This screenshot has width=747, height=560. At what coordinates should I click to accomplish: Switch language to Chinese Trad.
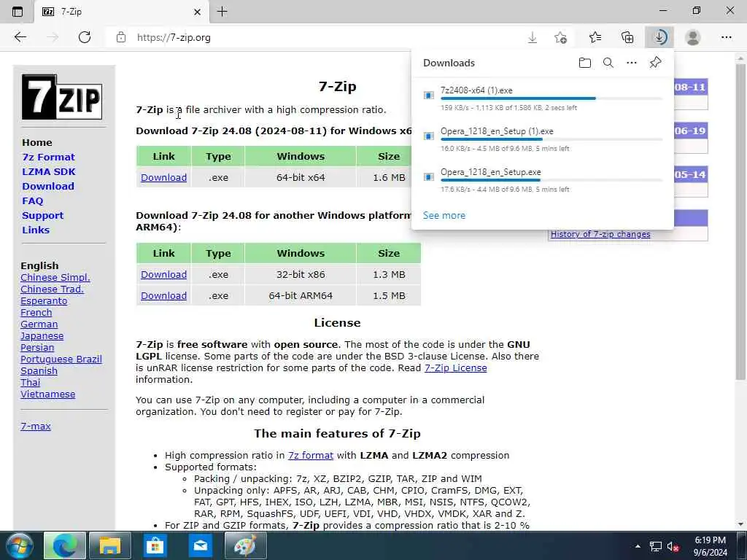click(x=52, y=289)
